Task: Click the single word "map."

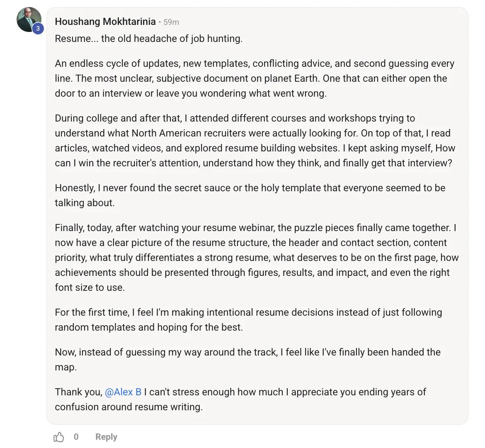Action: [x=65, y=367]
